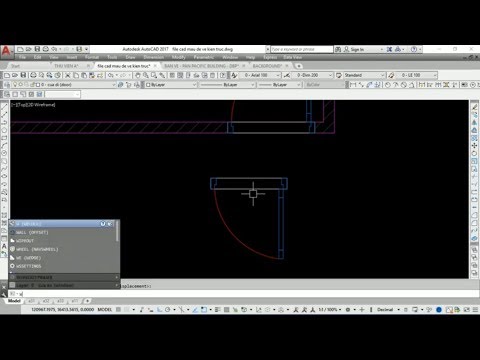Select the Line tool in Draw toolbar

(x=4, y=107)
